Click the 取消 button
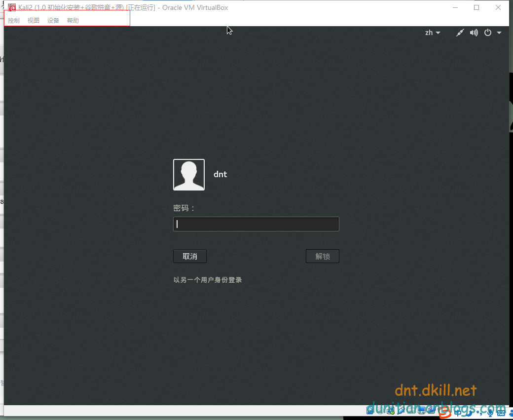The width and height of the screenshot is (513, 420). coord(190,256)
